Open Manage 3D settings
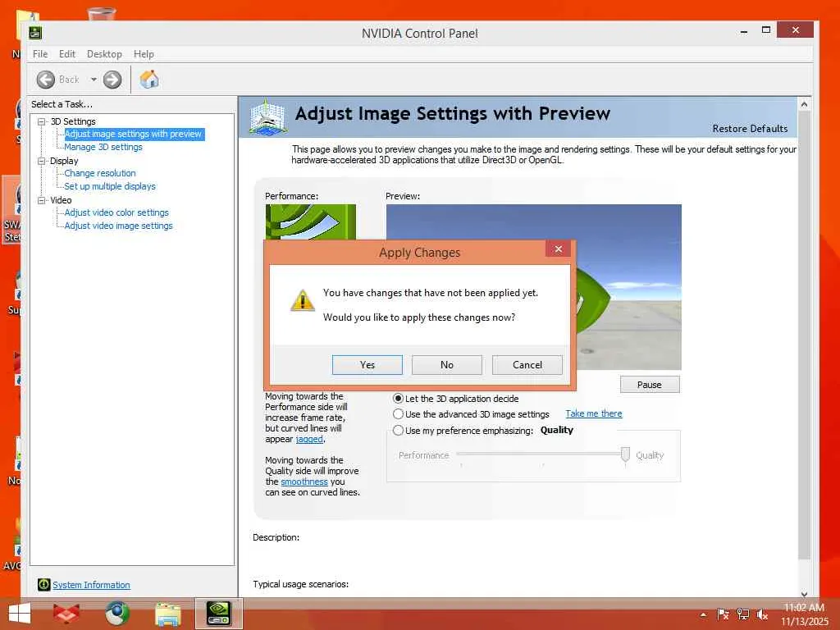 click(103, 147)
